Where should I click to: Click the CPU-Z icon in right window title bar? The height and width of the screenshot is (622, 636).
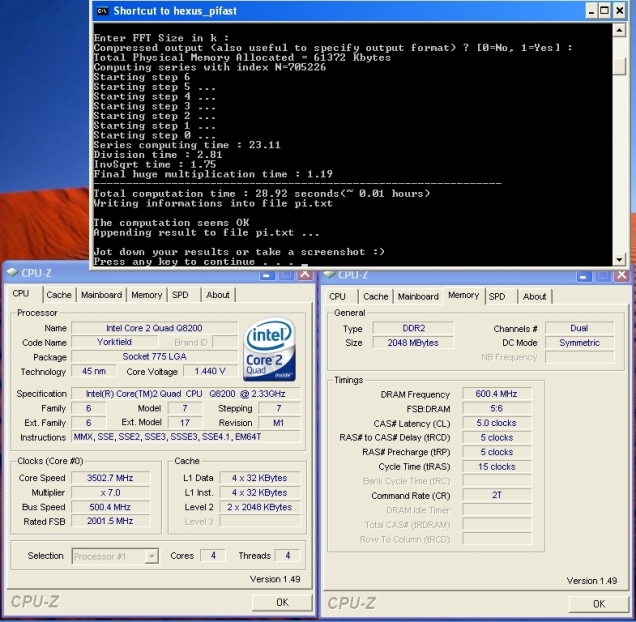coord(329,274)
